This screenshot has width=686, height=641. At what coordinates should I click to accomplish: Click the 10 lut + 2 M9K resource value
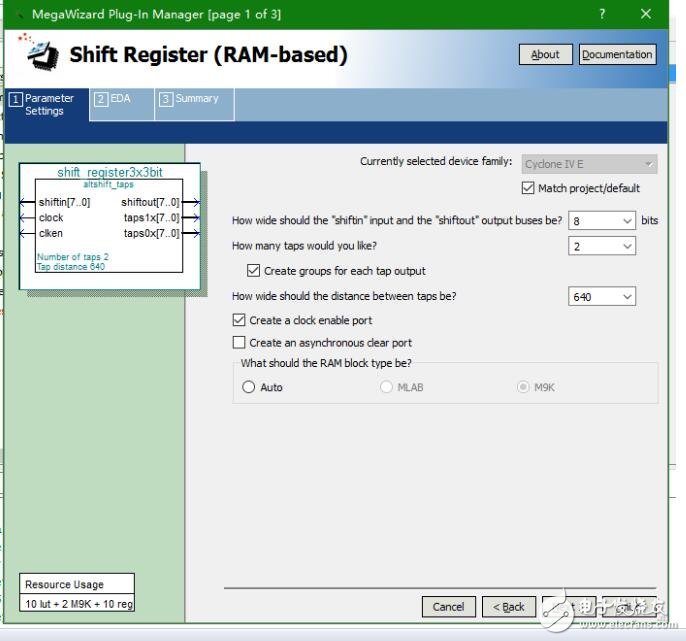pyautogui.click(x=79, y=604)
